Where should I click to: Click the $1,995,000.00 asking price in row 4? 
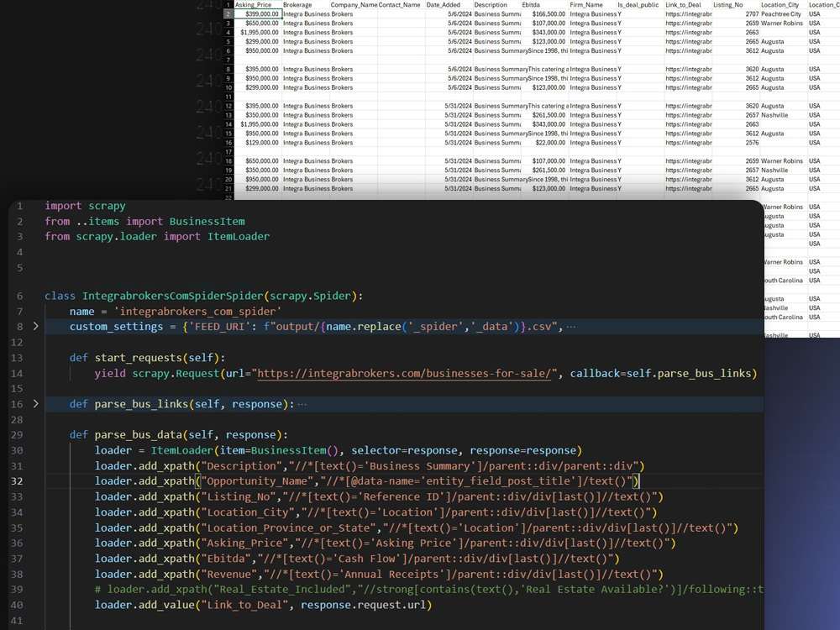coord(258,32)
